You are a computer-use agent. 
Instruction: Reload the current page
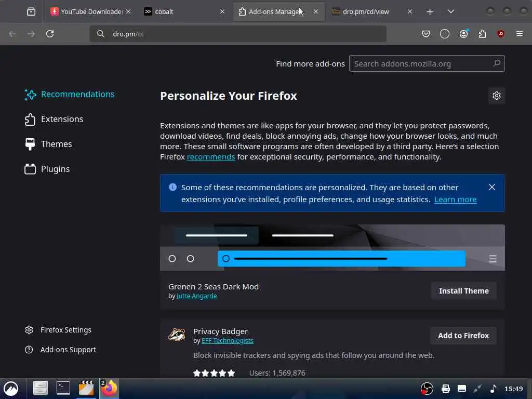pos(50,34)
